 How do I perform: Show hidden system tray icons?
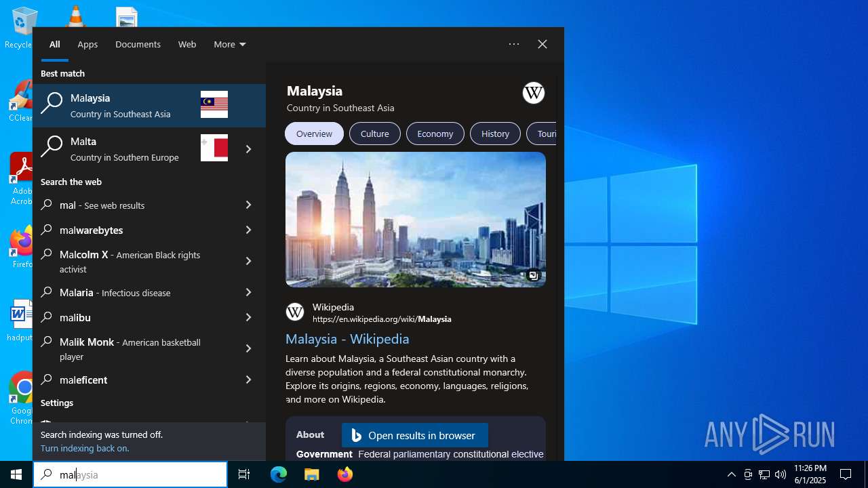(731, 474)
